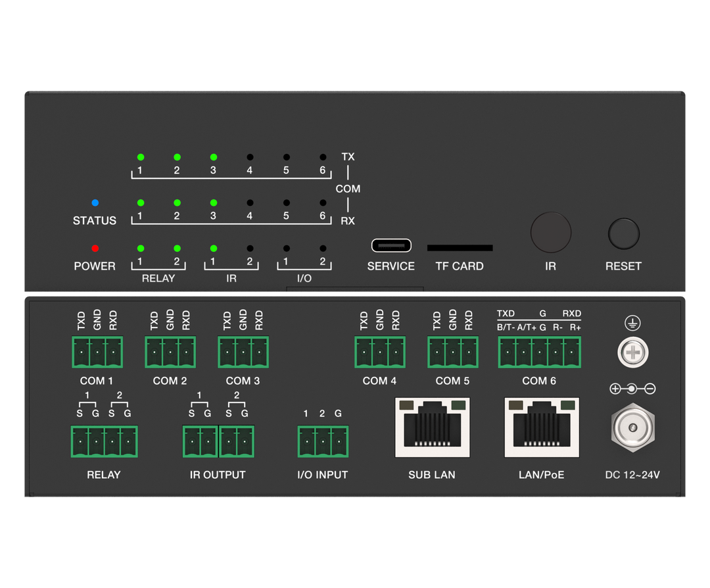This screenshot has height=588, width=710.
Task: Click the green COM TX LED 2
Action: coord(177,157)
